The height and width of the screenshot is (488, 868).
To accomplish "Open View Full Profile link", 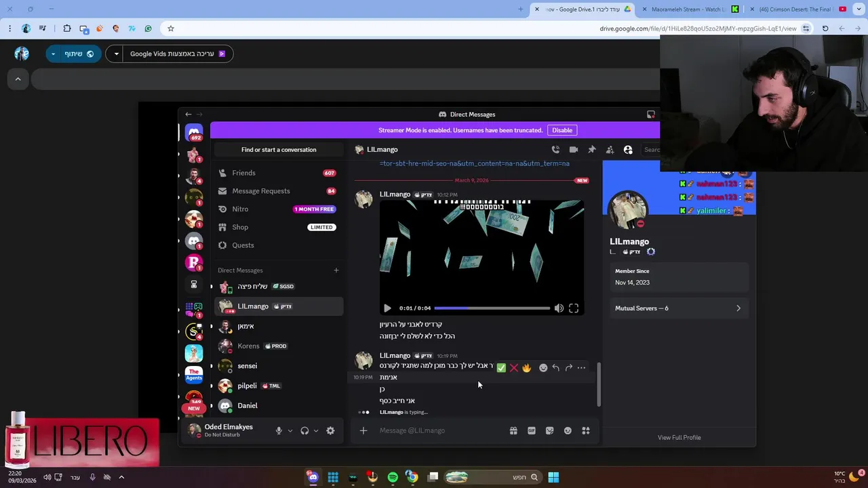I will click(x=679, y=438).
